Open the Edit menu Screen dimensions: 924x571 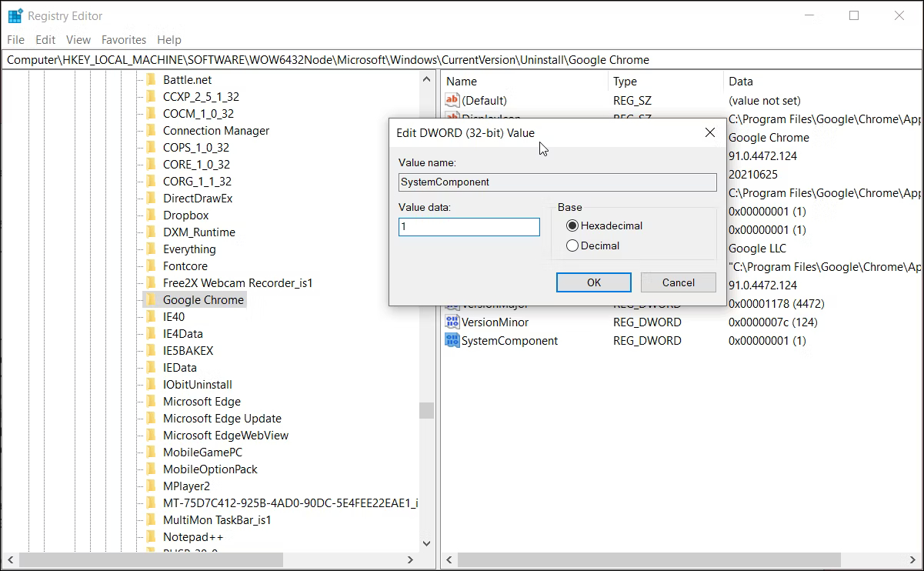click(45, 39)
